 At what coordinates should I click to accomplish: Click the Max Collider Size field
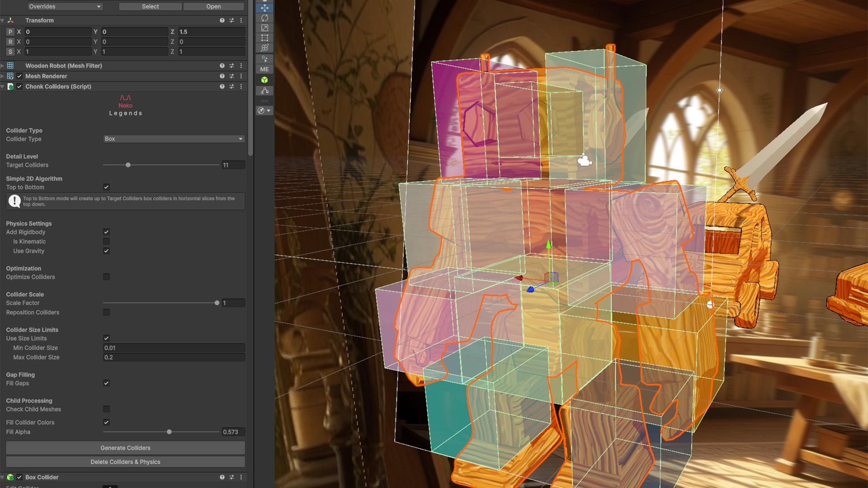pyautogui.click(x=174, y=357)
